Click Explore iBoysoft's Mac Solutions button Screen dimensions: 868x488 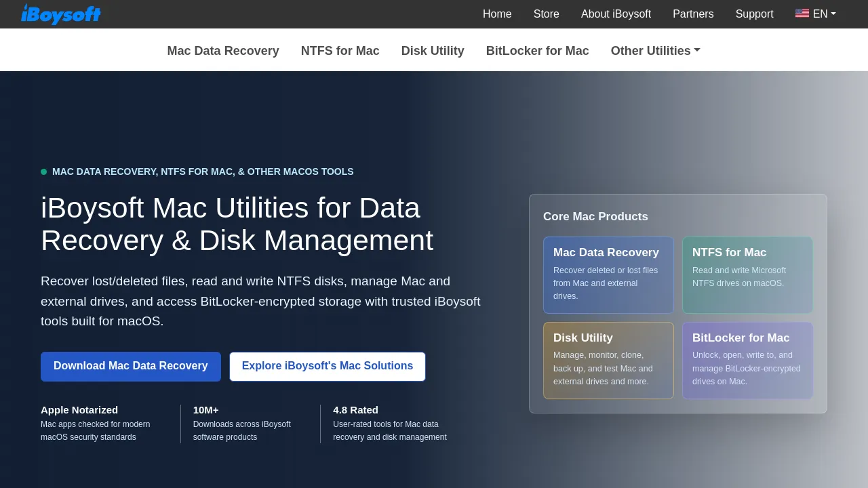[x=328, y=366]
